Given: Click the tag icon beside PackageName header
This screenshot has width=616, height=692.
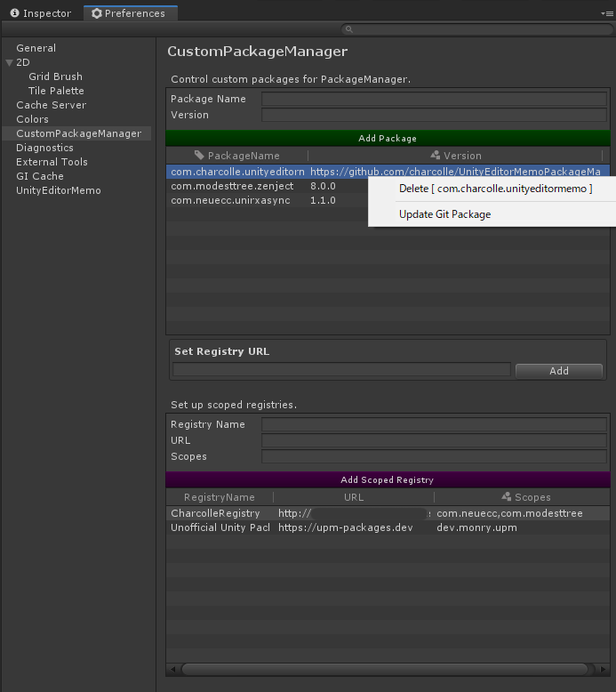Looking at the screenshot, I should point(199,155).
